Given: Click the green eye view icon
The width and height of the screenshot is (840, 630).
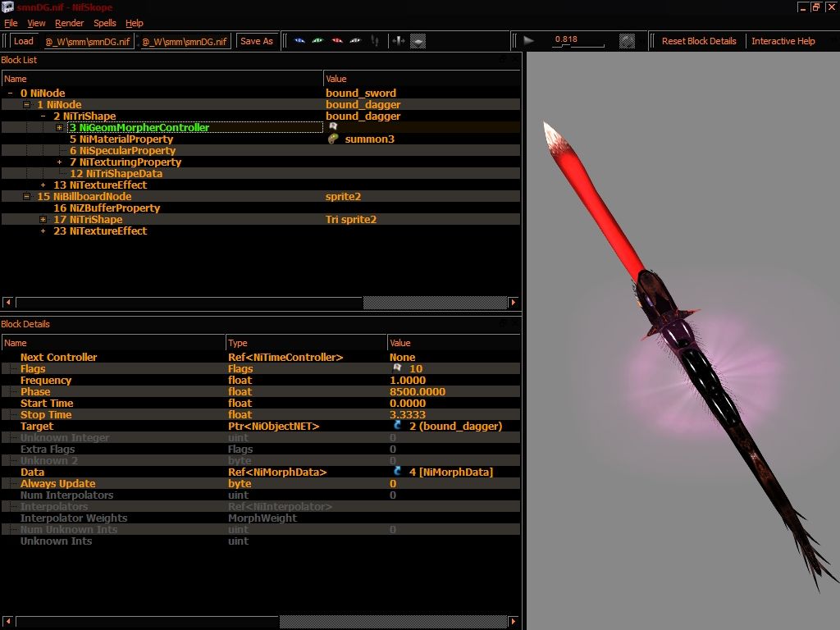Looking at the screenshot, I should tap(317, 41).
